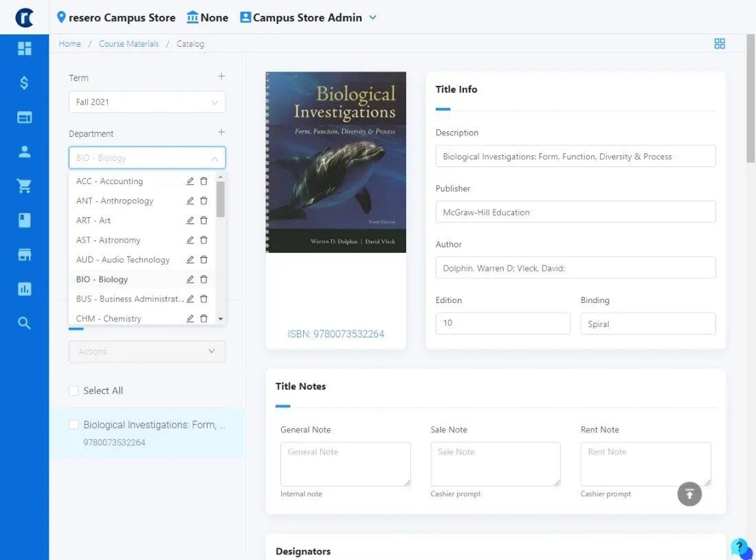
Task: Click the scroll-to-top arrow button
Action: coord(689,494)
